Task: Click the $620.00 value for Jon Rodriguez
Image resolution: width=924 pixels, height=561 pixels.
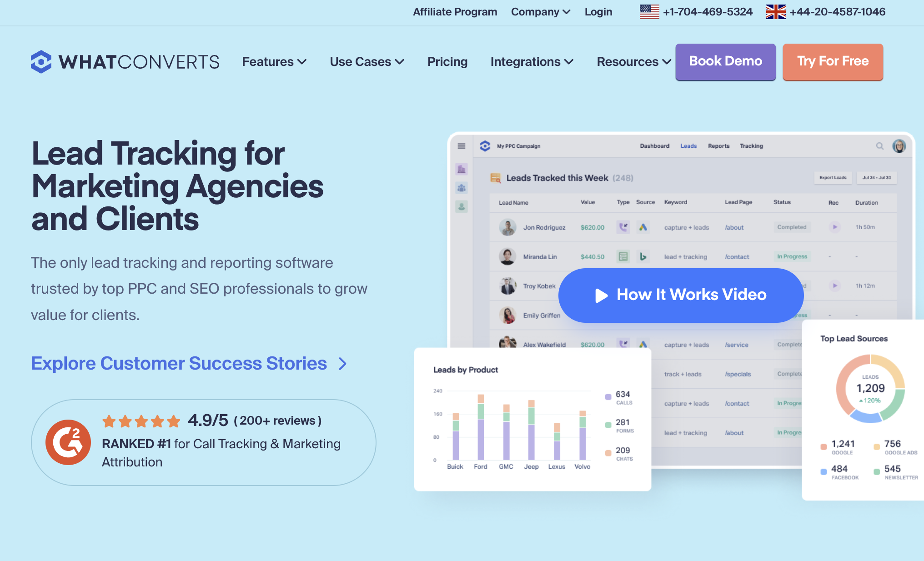Action: pos(592,227)
